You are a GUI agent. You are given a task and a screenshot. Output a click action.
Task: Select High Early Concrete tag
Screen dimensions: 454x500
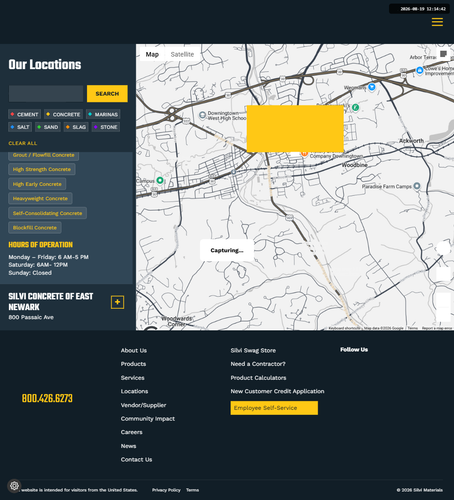tap(37, 184)
